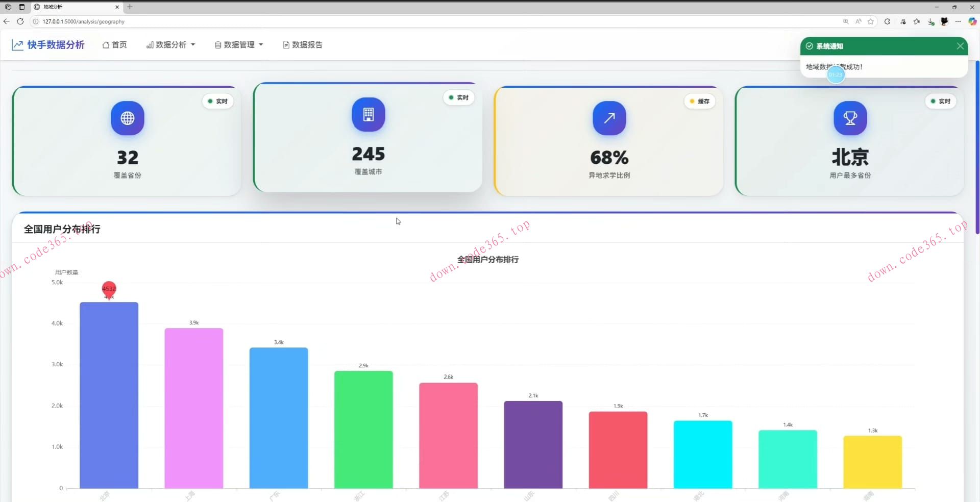Click the 实时 badge on 覆盖城市 card

459,97
